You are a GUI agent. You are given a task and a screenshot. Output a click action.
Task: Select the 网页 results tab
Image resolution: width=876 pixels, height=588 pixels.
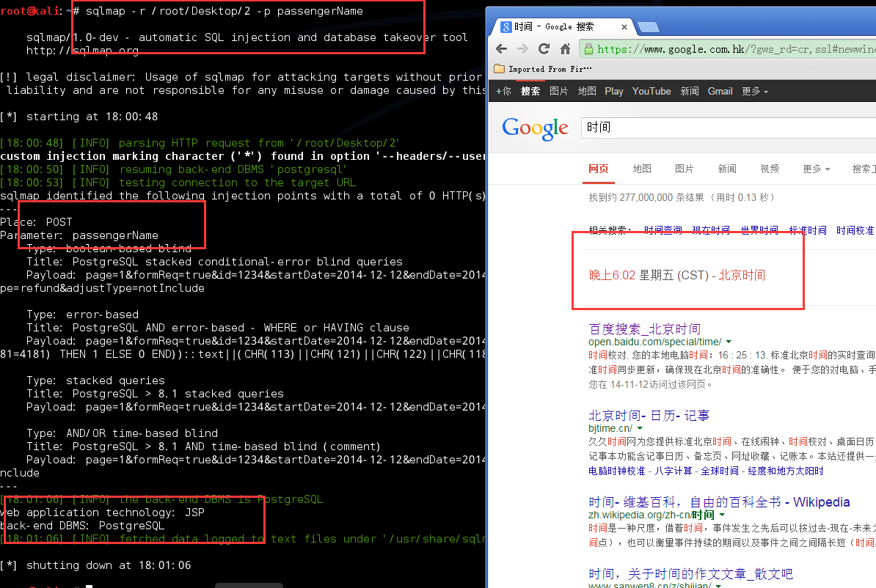(x=599, y=169)
